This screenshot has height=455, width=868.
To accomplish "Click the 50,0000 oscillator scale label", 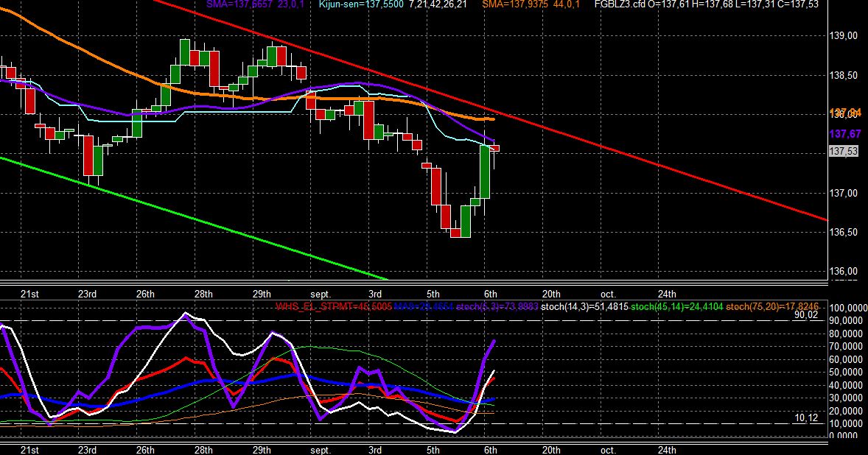I will (x=845, y=373).
